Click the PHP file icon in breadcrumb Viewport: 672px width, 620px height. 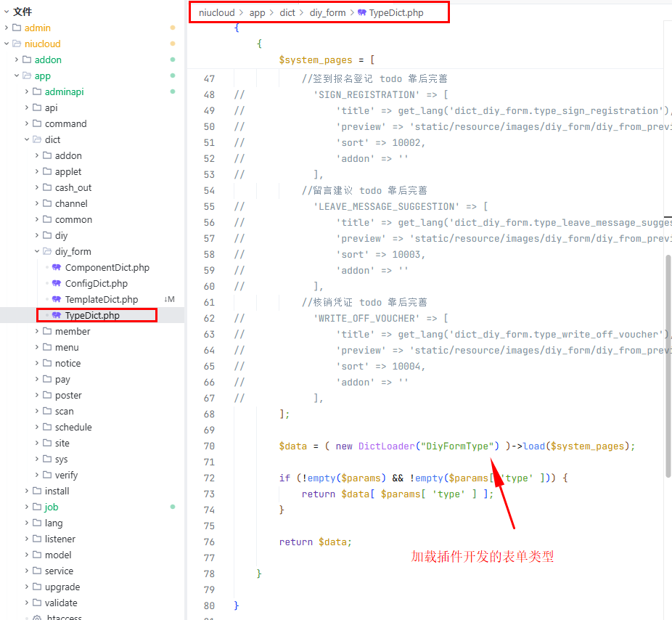(x=362, y=12)
